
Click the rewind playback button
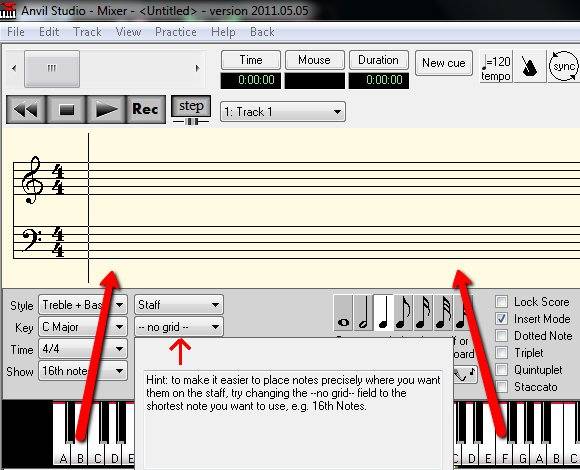click(x=26, y=109)
